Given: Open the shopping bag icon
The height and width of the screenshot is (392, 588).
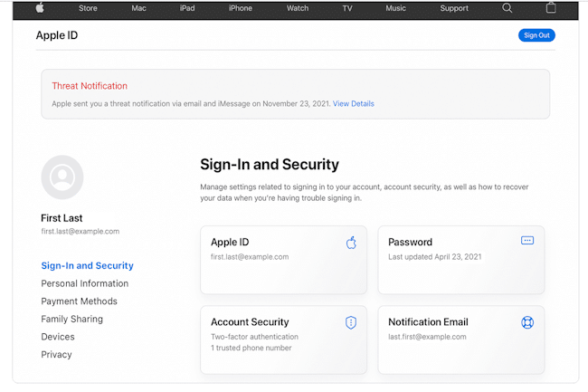Looking at the screenshot, I should tap(551, 7).
